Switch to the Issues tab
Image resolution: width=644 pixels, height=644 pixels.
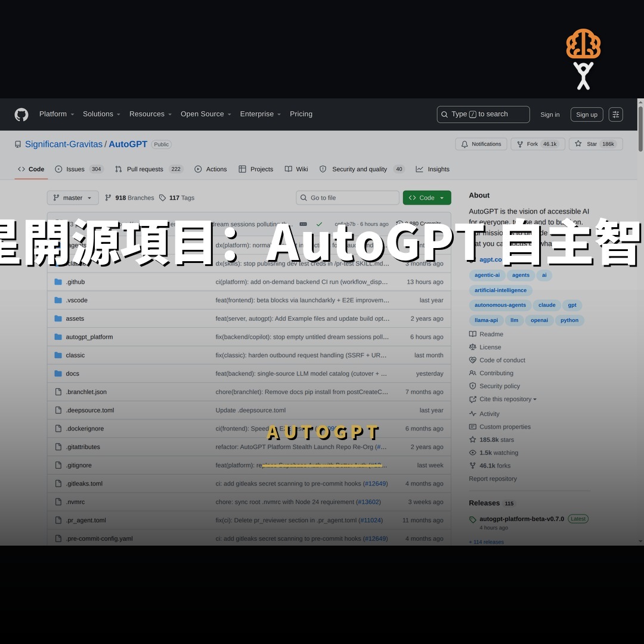[x=79, y=169]
